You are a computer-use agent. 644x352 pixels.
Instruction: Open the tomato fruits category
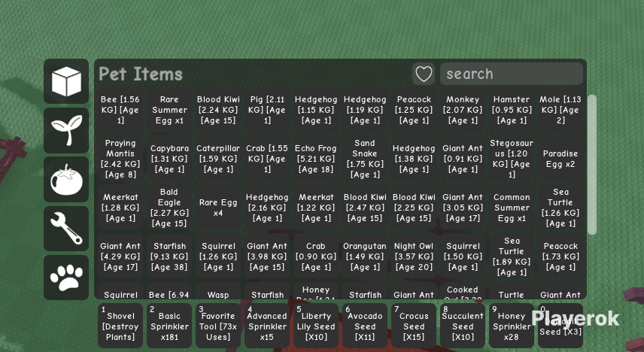tap(66, 180)
